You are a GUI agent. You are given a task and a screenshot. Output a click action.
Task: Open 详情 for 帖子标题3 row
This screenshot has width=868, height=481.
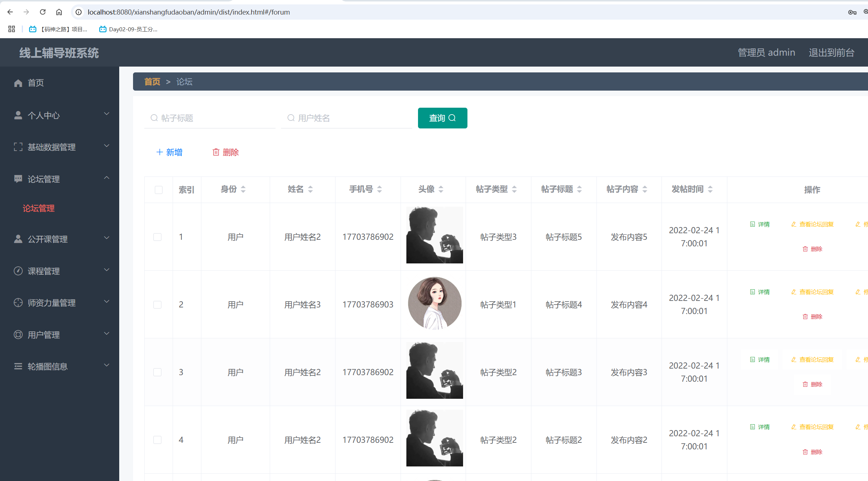[x=760, y=359]
